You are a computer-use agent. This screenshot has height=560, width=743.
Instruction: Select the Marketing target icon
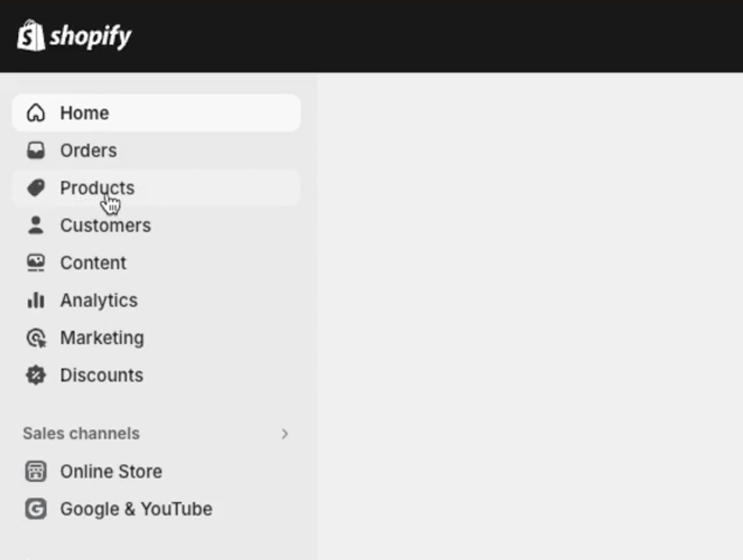[36, 338]
